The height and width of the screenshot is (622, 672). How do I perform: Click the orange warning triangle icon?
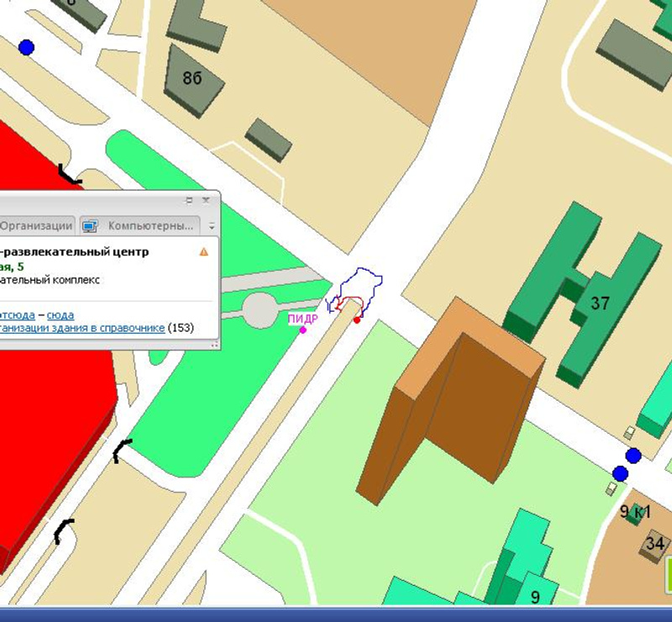(204, 252)
